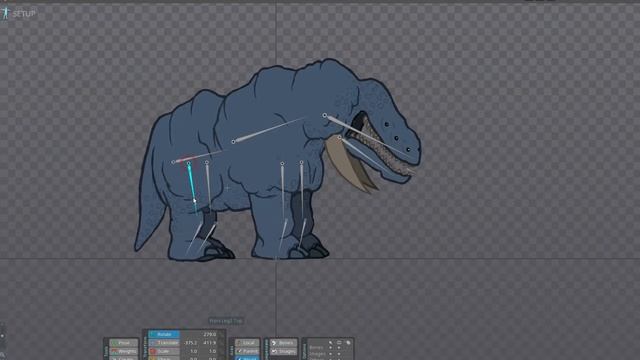
Task: Select the Weights tool
Action: 124,351
